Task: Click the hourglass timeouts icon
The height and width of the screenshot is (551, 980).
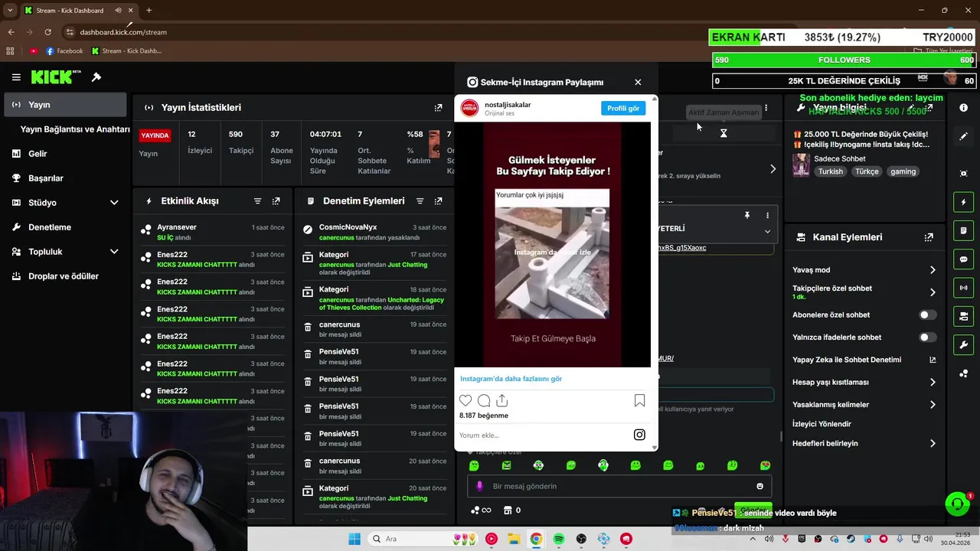Action: pos(724,133)
